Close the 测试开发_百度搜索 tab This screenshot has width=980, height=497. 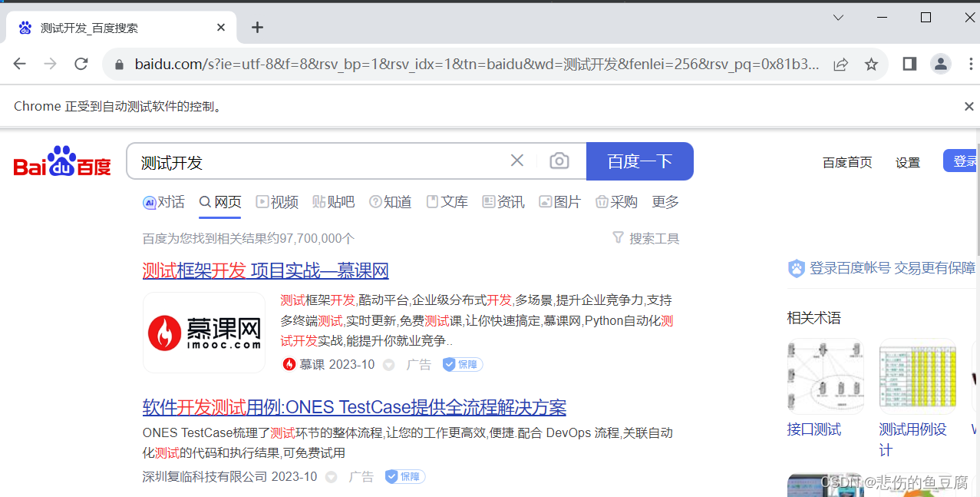click(221, 28)
